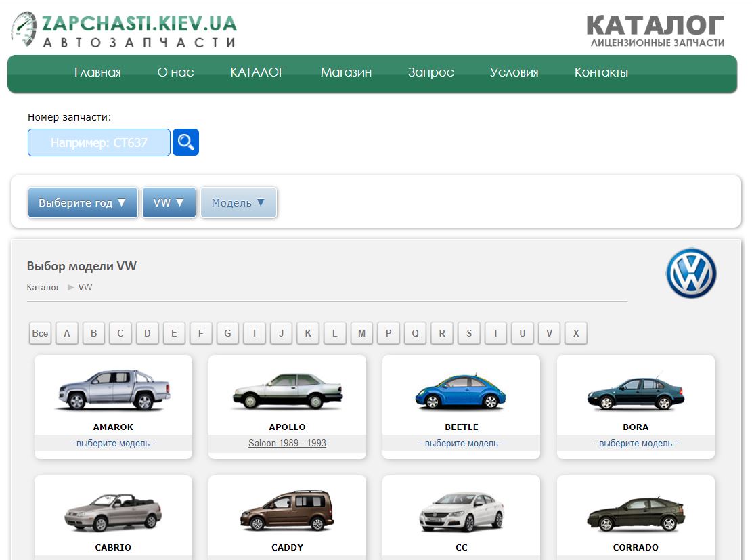752x560 pixels.
Task: Filter models by letter F
Action: (201, 333)
